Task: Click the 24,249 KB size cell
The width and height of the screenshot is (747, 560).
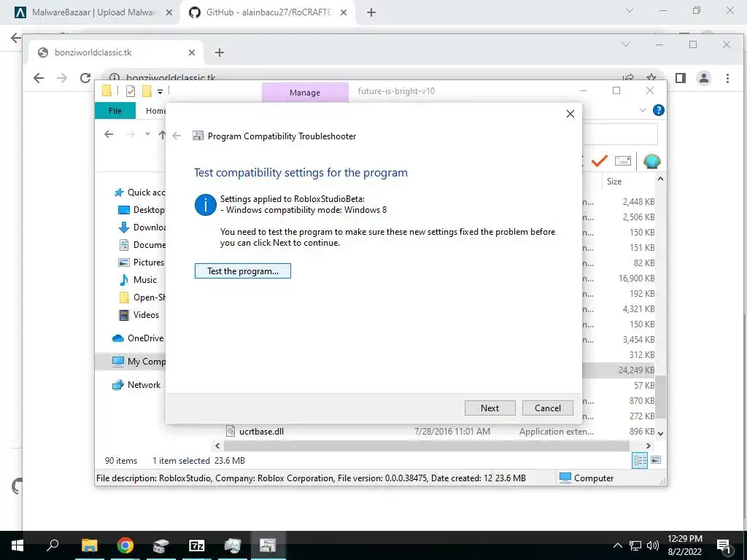Action: (636, 370)
